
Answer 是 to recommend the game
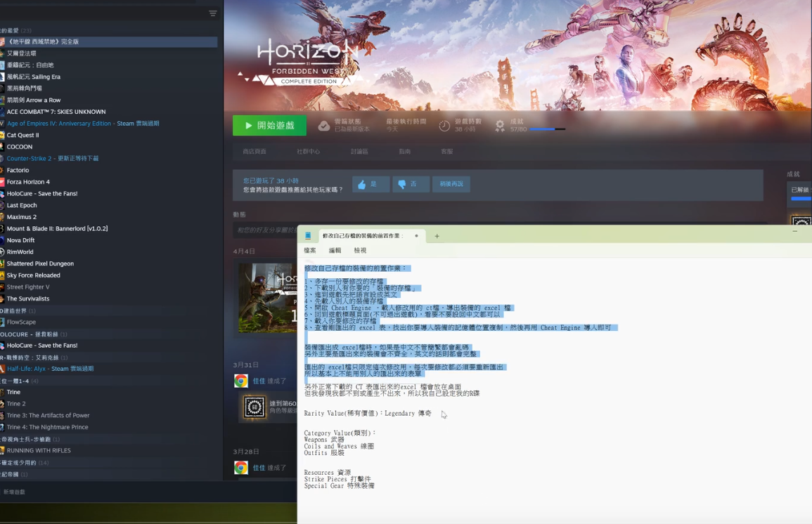click(370, 184)
